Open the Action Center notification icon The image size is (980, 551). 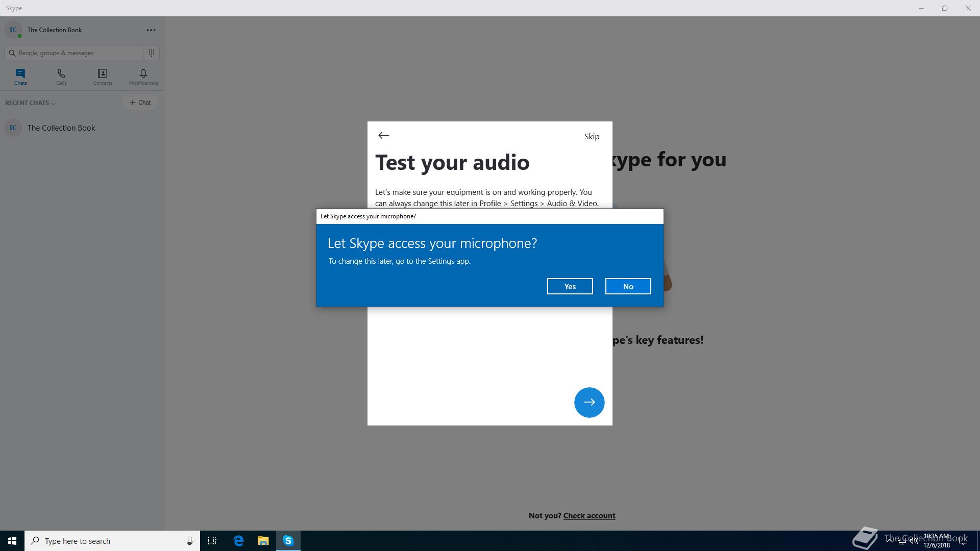(963, 541)
